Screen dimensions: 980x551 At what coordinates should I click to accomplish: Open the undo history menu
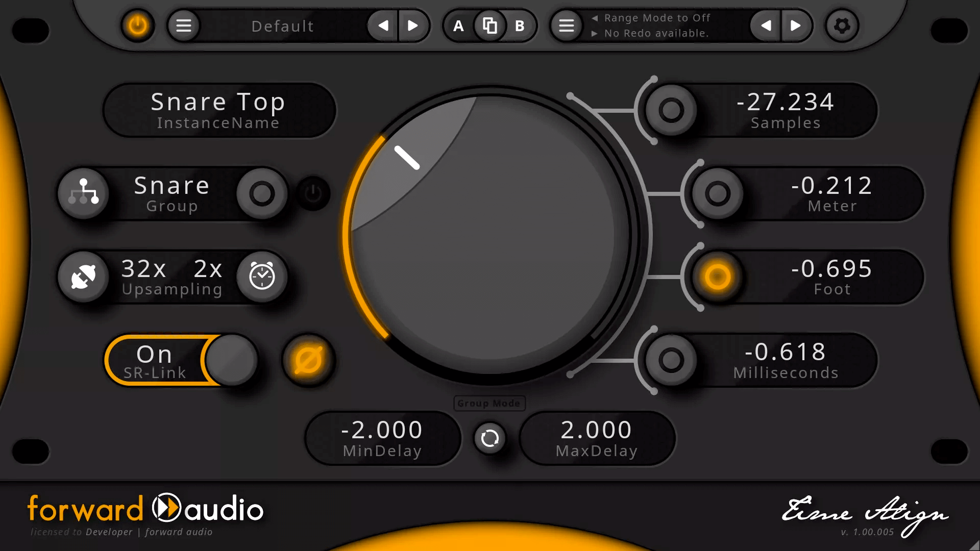point(566,26)
